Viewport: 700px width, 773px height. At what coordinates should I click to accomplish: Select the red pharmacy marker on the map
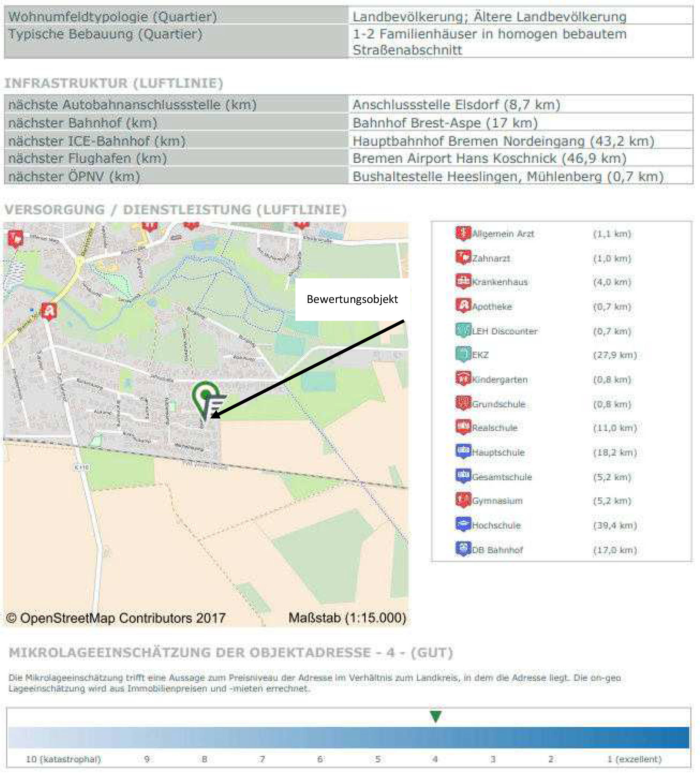(x=49, y=311)
